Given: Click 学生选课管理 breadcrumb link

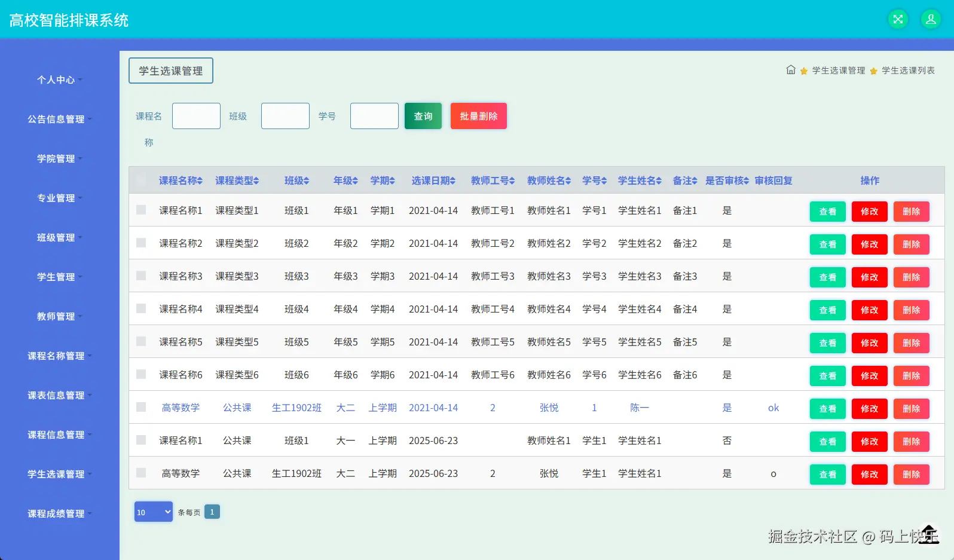Looking at the screenshot, I should tap(839, 71).
